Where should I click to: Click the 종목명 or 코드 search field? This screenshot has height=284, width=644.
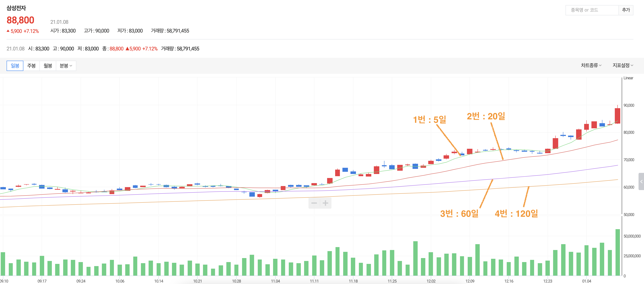592,10
